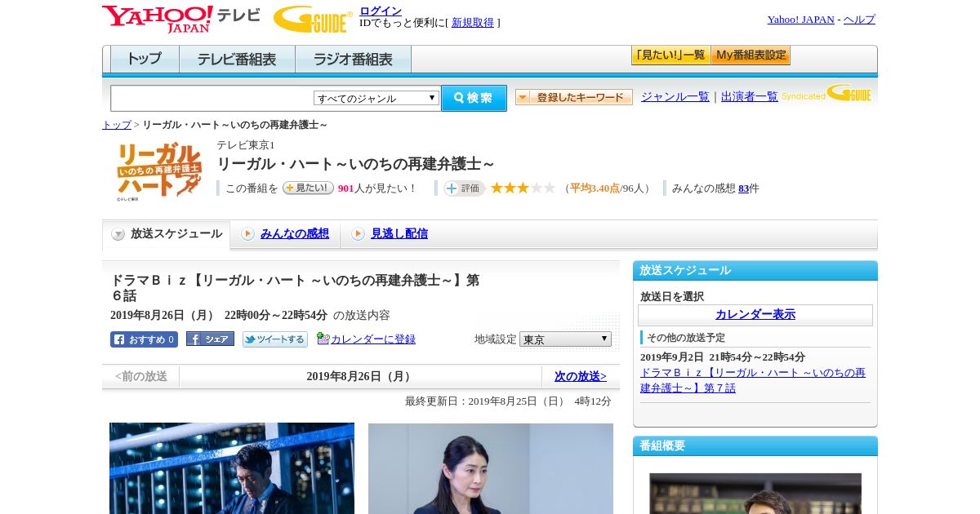This screenshot has height=514, width=980.
Task: Click the blue 検索 search button
Action: tap(474, 98)
